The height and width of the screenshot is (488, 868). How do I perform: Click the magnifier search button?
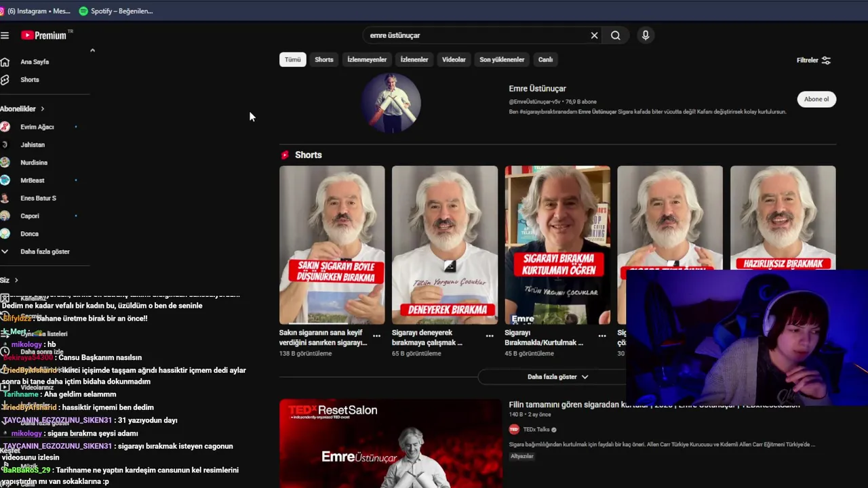tap(615, 35)
